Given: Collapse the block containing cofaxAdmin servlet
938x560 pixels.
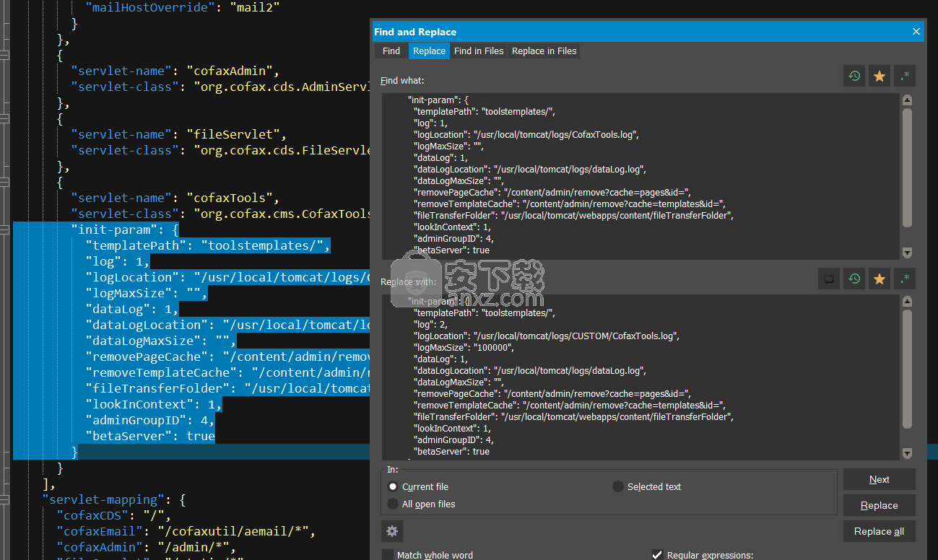Looking at the screenshot, I should click(4, 55).
